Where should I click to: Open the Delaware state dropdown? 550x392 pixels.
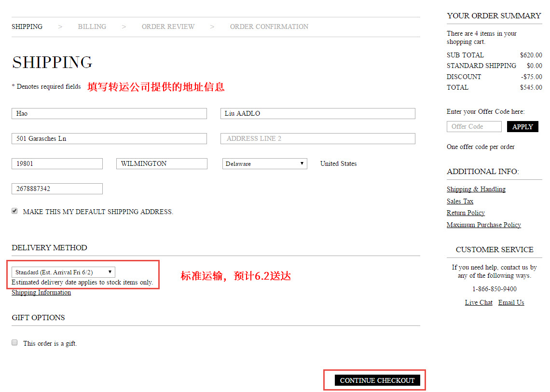(x=265, y=164)
